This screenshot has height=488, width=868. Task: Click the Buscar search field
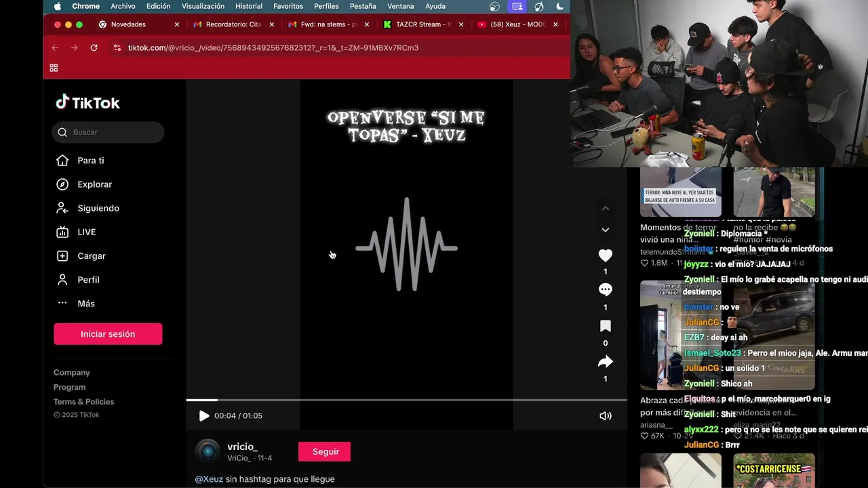tap(108, 132)
